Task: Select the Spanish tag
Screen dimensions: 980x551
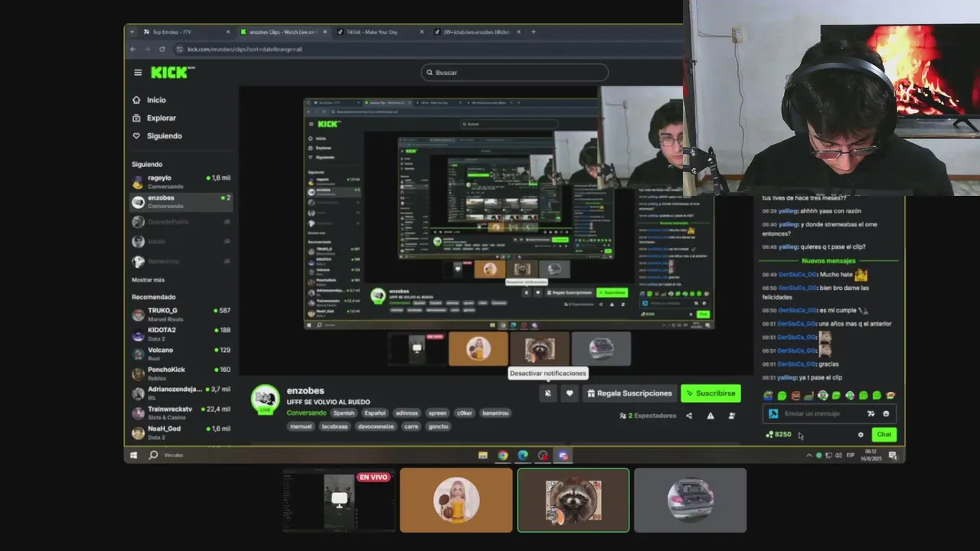Action: tap(344, 413)
